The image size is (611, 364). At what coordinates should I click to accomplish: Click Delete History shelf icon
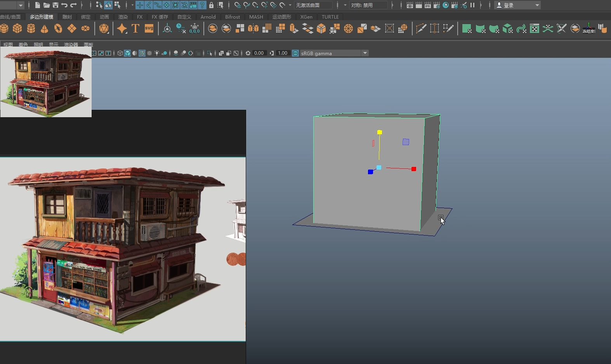[x=181, y=28]
